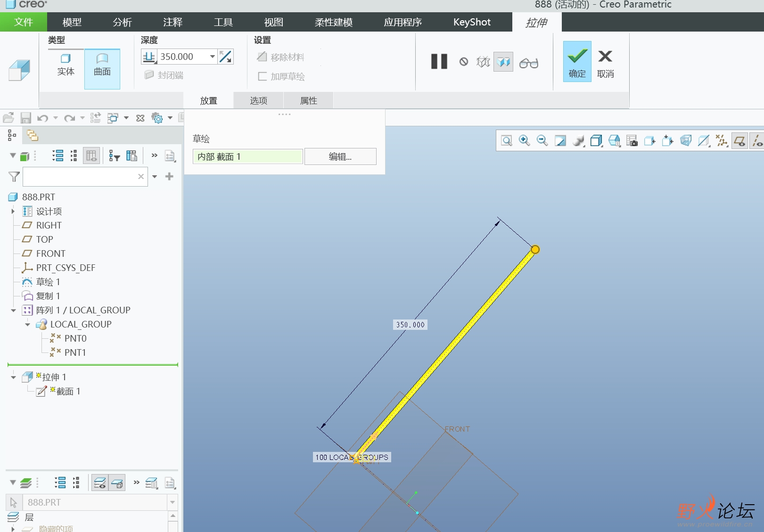Viewport: 764px width, 532px height.
Task: Click the regenerate model icon
Action: coord(96,118)
